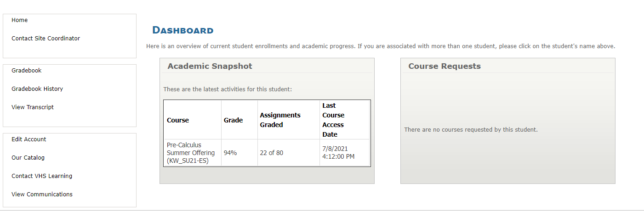Go to Gradebook History
644x211 pixels.
click(37, 89)
